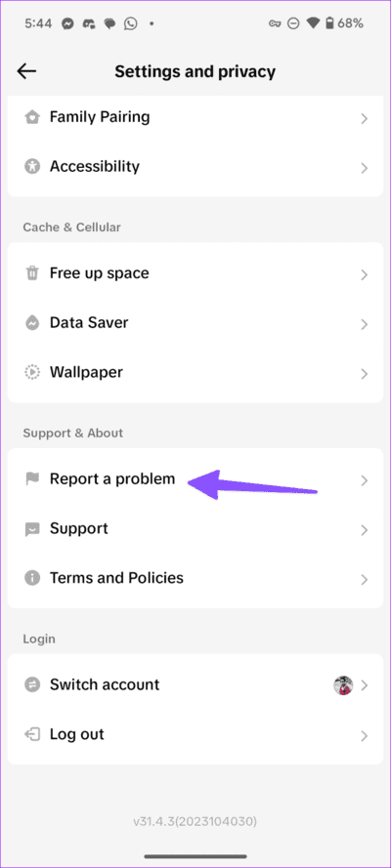Tap the Accessibility person icon
Viewport: 391px width, 868px height.
[x=32, y=167]
